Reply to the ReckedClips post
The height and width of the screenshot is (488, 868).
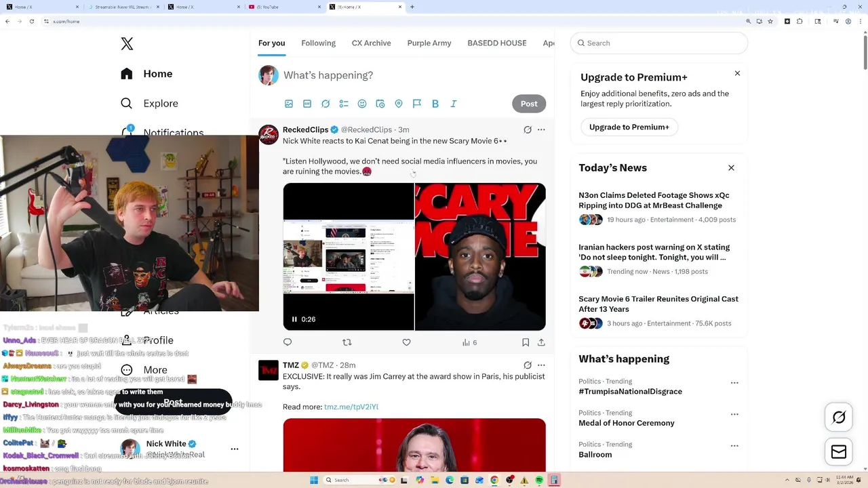(288, 342)
